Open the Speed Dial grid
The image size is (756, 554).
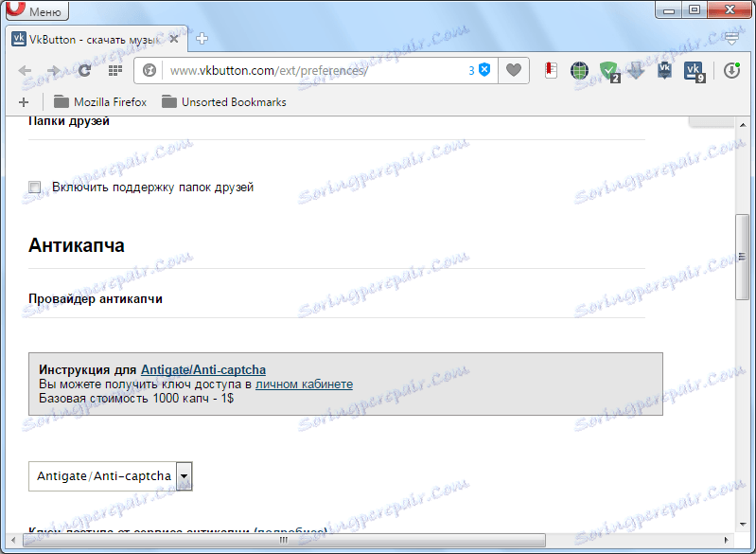[x=114, y=70]
